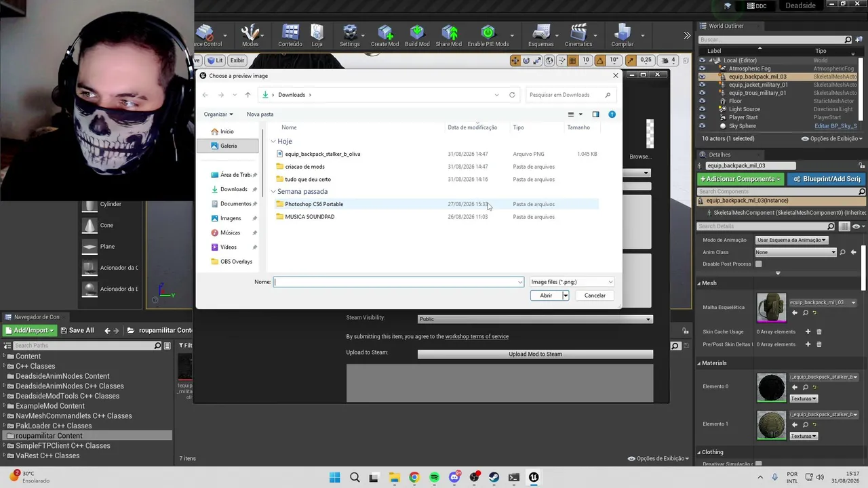Open Documentos in the navigation pane
This screenshot has width=868, height=488.
(235, 203)
